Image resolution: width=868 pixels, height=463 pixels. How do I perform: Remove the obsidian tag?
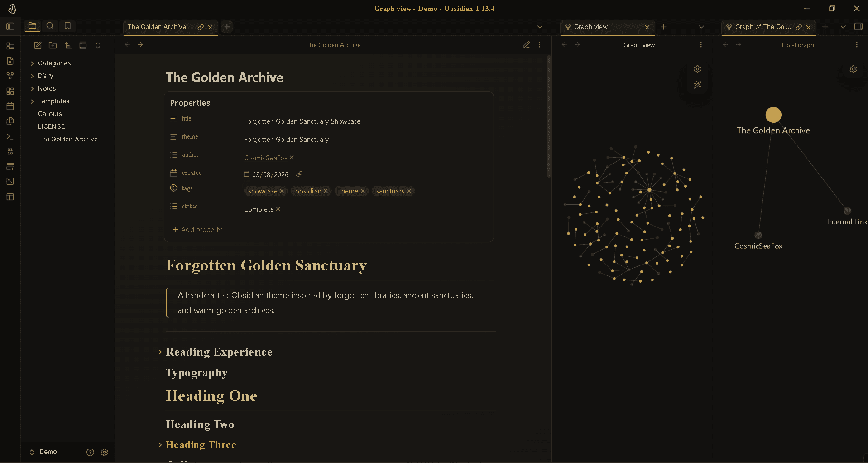click(x=326, y=191)
